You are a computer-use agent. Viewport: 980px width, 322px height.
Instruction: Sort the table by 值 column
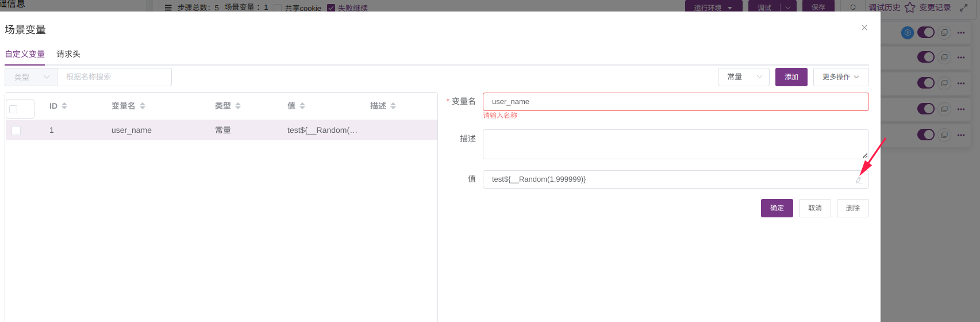click(302, 106)
